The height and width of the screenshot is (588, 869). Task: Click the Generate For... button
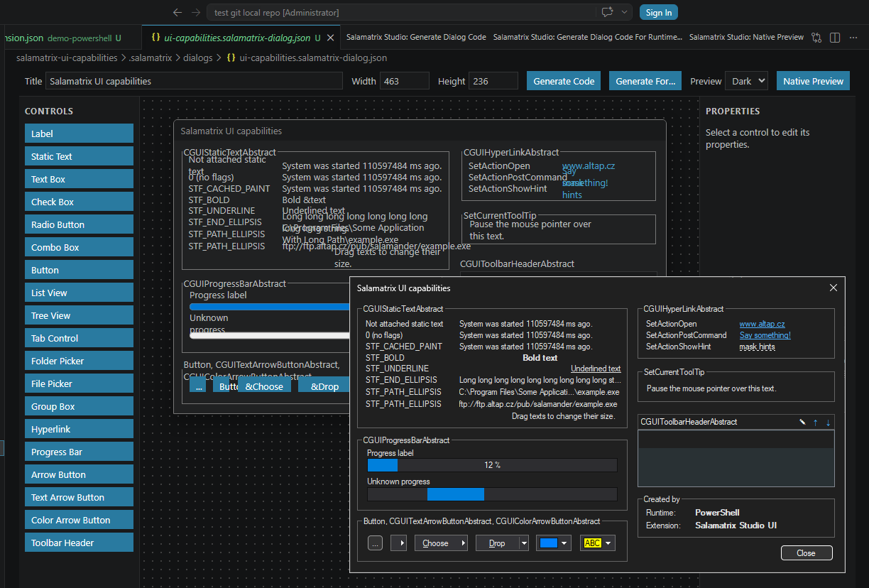[x=645, y=81]
